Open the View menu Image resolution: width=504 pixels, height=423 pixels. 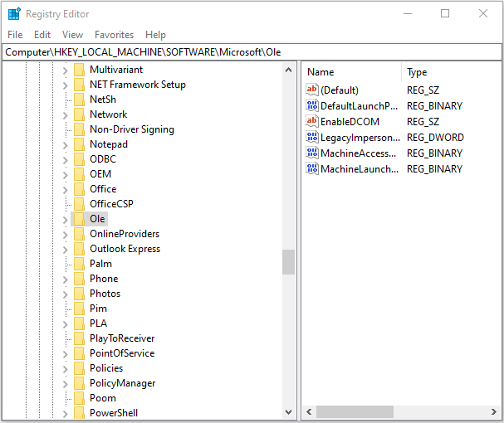point(72,35)
